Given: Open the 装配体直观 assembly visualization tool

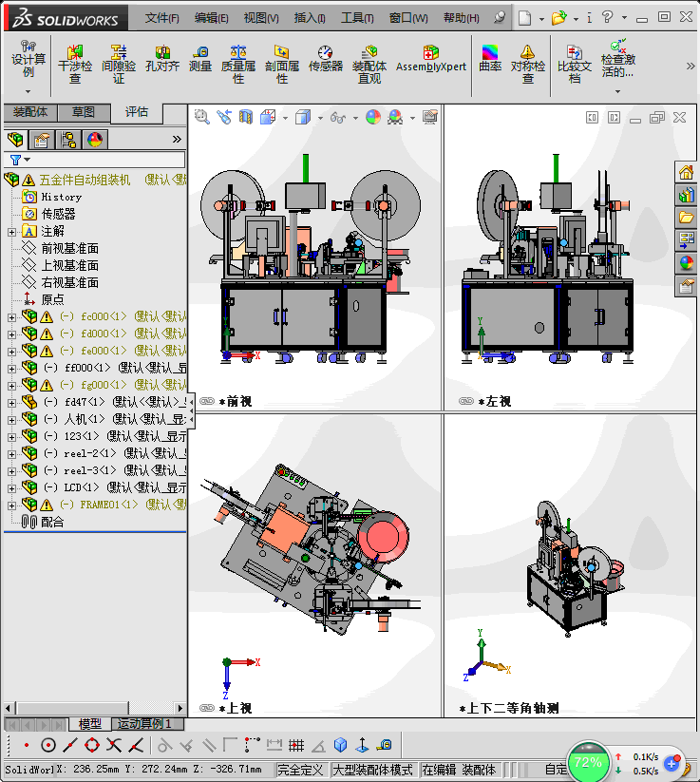Looking at the screenshot, I should 369,65.
